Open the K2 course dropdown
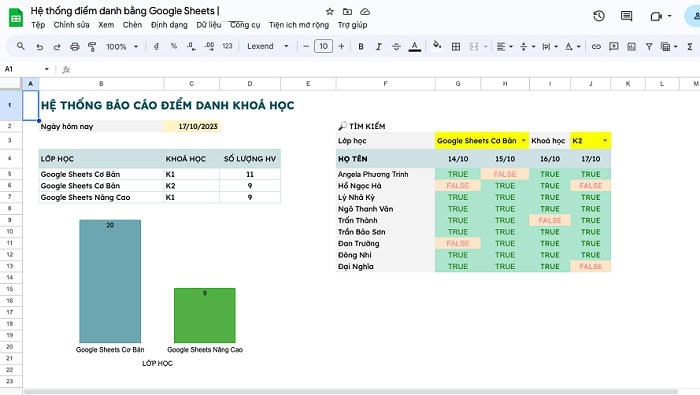The width and height of the screenshot is (700, 395). [605, 141]
